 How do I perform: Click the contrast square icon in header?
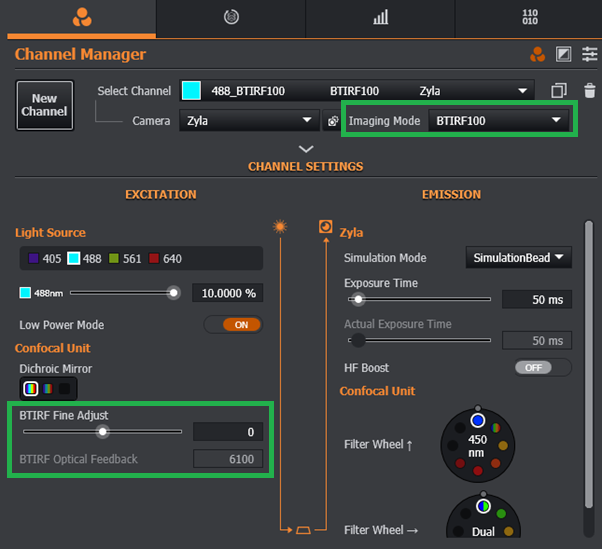coord(564,54)
